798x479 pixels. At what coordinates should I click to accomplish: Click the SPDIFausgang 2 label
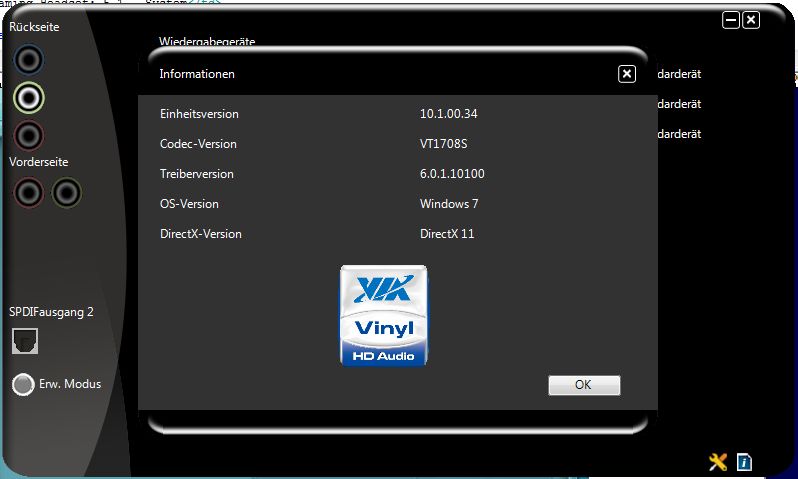pos(51,312)
